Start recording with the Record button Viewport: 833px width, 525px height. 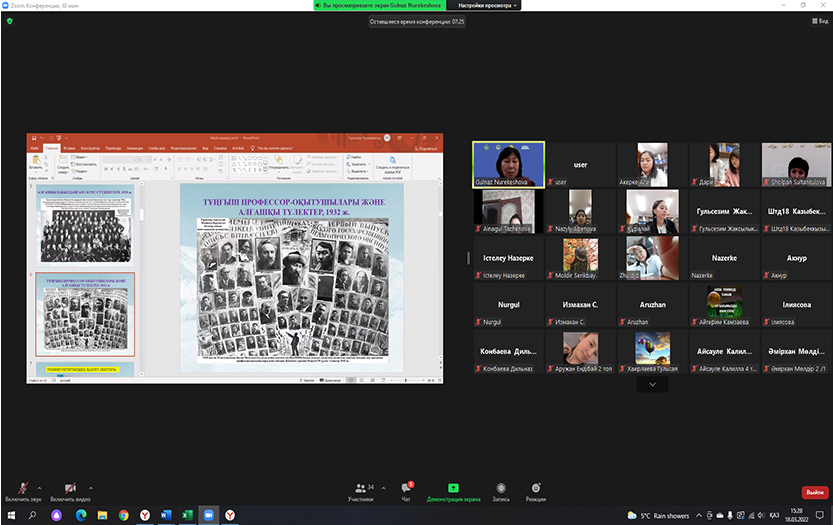(500, 489)
